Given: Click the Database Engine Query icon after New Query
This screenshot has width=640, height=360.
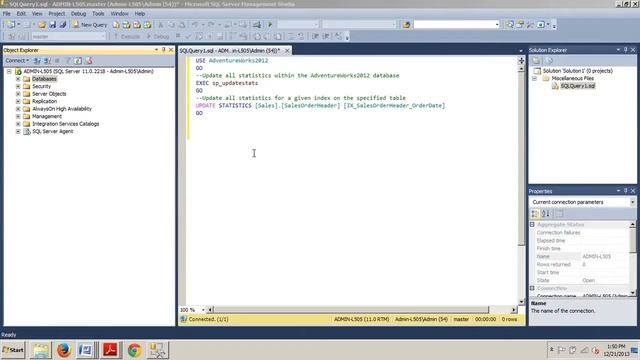Looking at the screenshot, I should (x=116, y=25).
